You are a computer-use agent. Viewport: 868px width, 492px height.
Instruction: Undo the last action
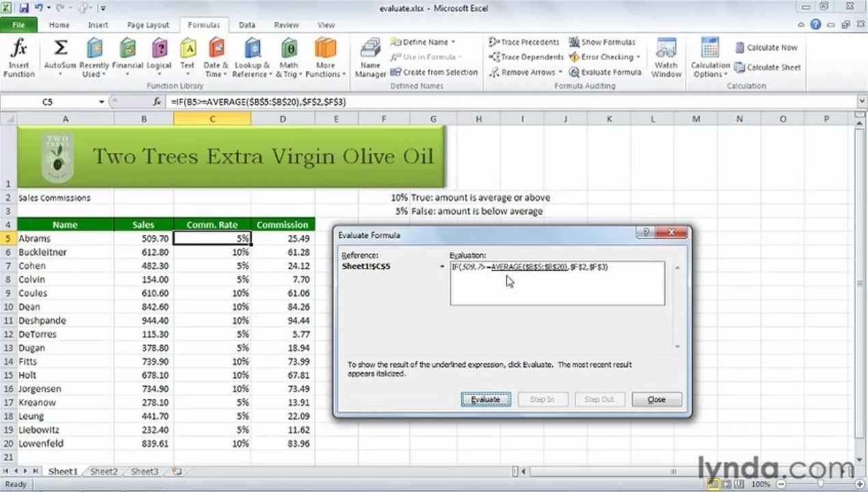tap(40, 8)
